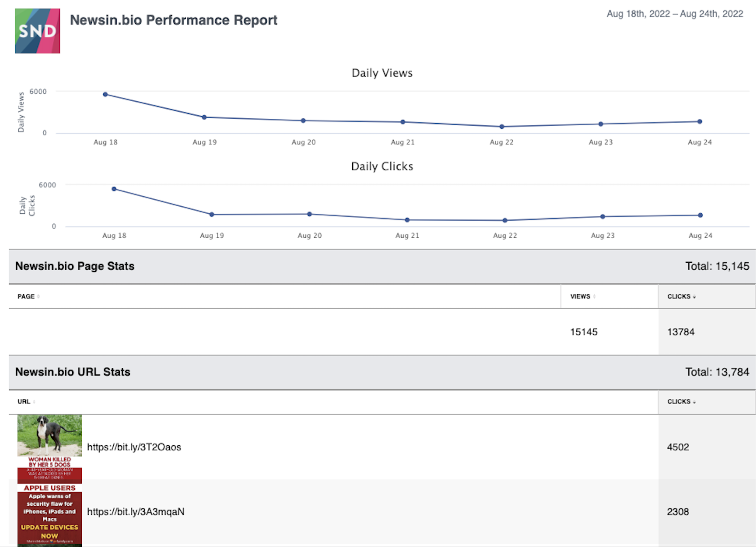Click the SND logo icon

point(37,31)
